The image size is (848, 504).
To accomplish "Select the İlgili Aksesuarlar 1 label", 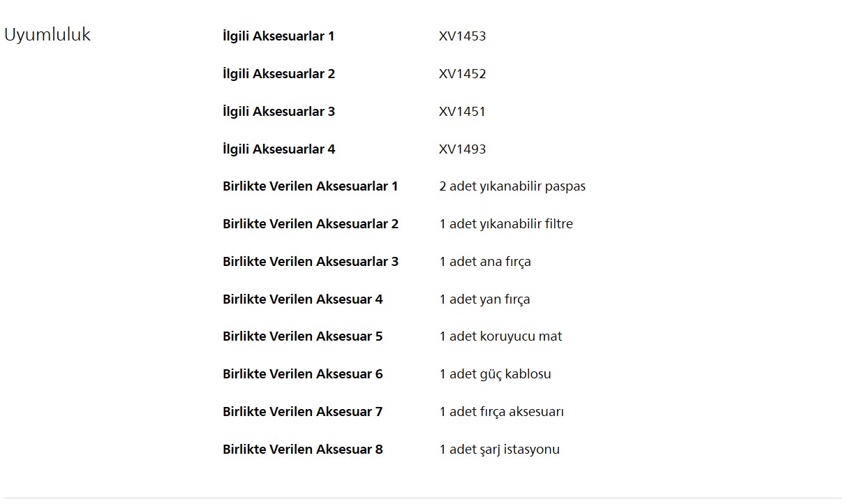I will (x=278, y=36).
